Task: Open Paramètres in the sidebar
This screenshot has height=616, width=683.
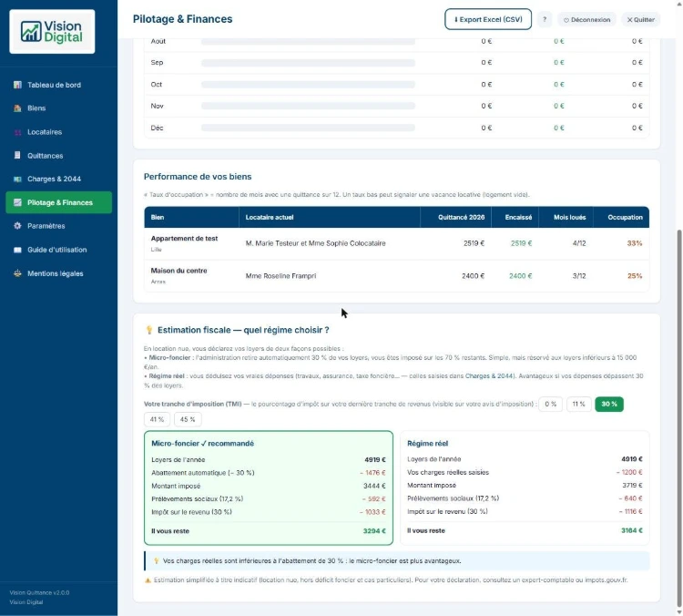Action: point(59,226)
